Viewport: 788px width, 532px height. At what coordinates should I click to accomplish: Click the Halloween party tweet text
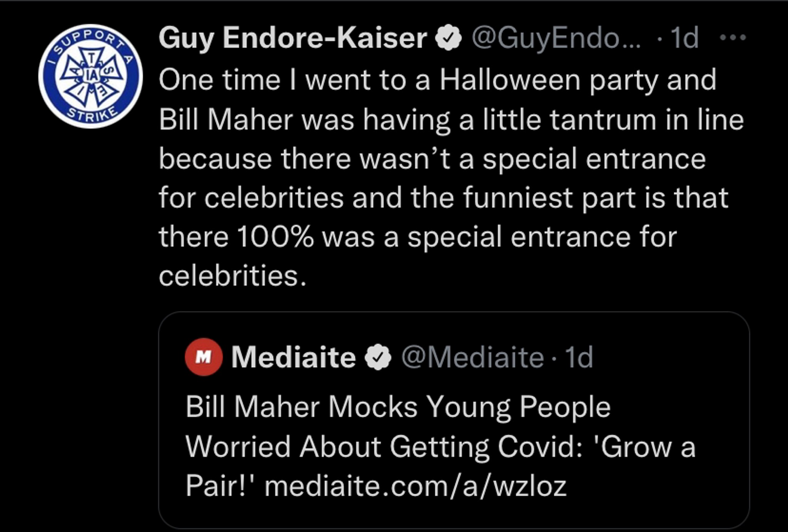(451, 178)
